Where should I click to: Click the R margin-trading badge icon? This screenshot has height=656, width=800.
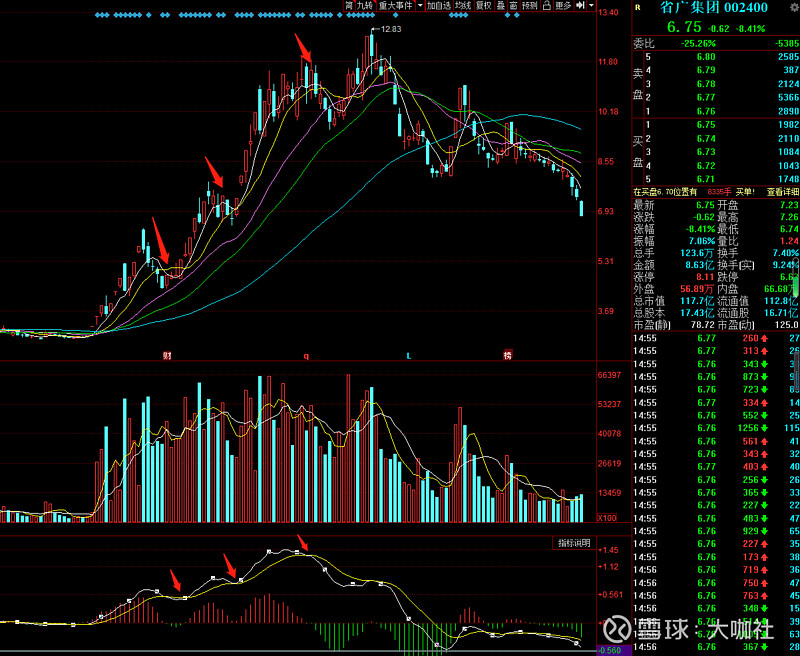[637, 7]
